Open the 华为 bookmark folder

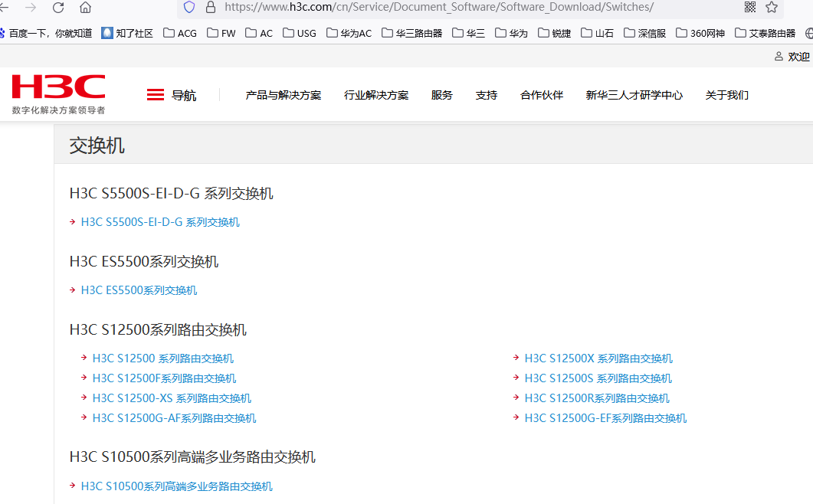tap(511, 33)
